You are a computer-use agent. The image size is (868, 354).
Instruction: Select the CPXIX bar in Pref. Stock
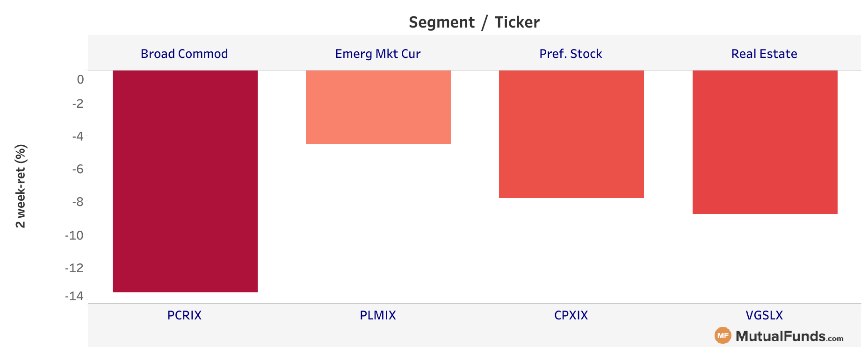(x=571, y=134)
